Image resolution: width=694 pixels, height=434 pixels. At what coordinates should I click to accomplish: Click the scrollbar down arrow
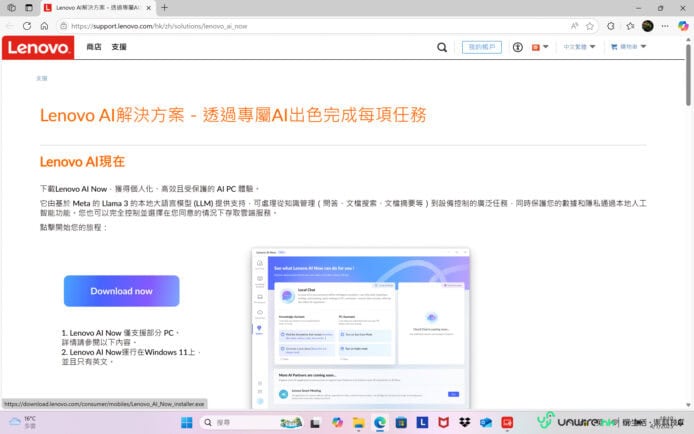(688, 404)
